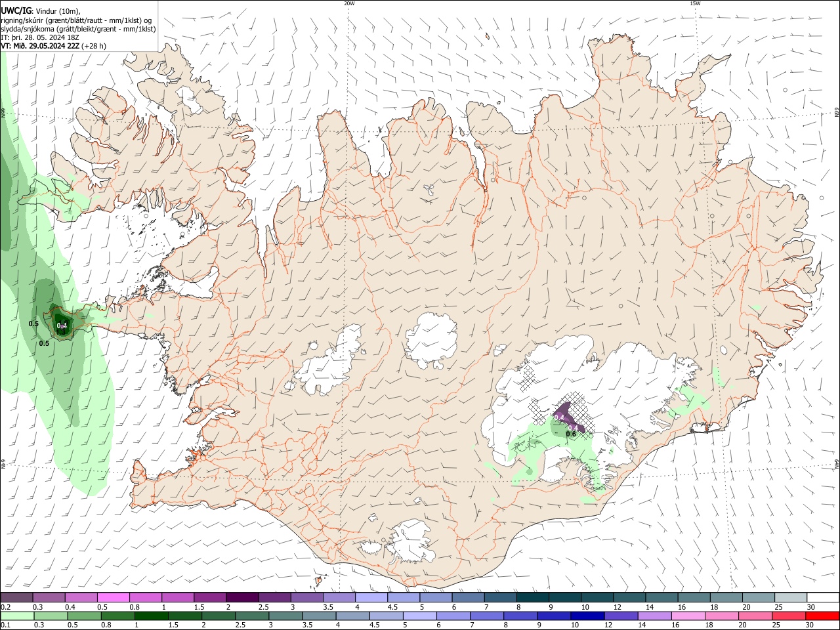Image resolution: width=840 pixels, height=630 pixels.
Task: Pick the salmon pink 20–25 swatch, lower scale
Action: pyautogui.click(x=755, y=616)
